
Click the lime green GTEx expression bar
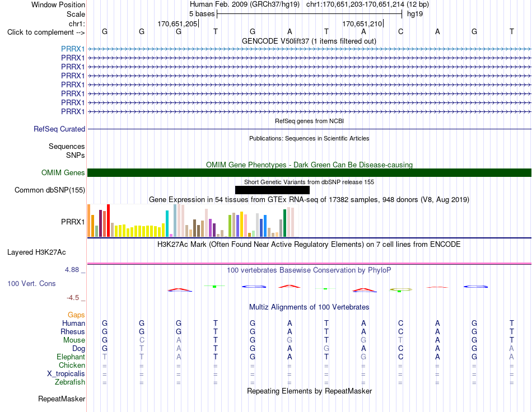[x=230, y=226]
